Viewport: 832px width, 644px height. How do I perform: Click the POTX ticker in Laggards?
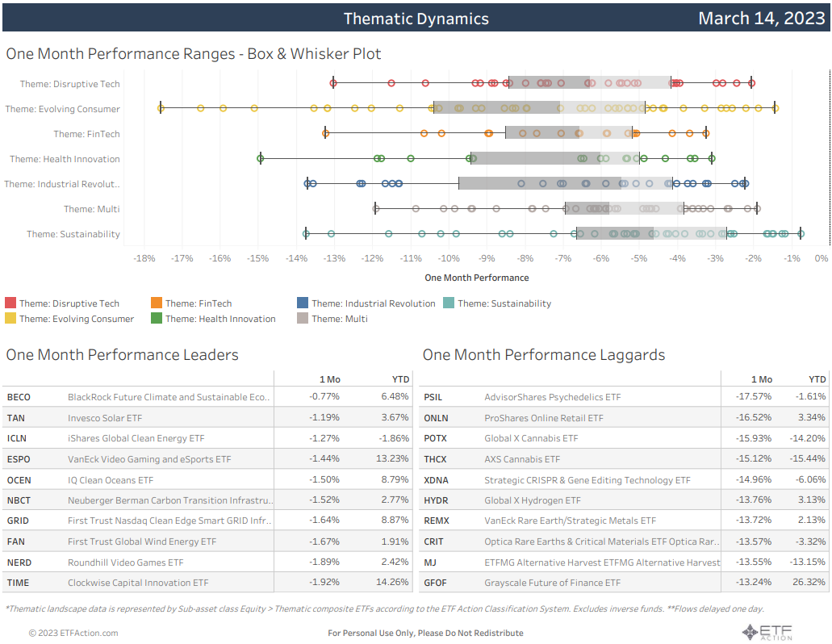coord(435,438)
